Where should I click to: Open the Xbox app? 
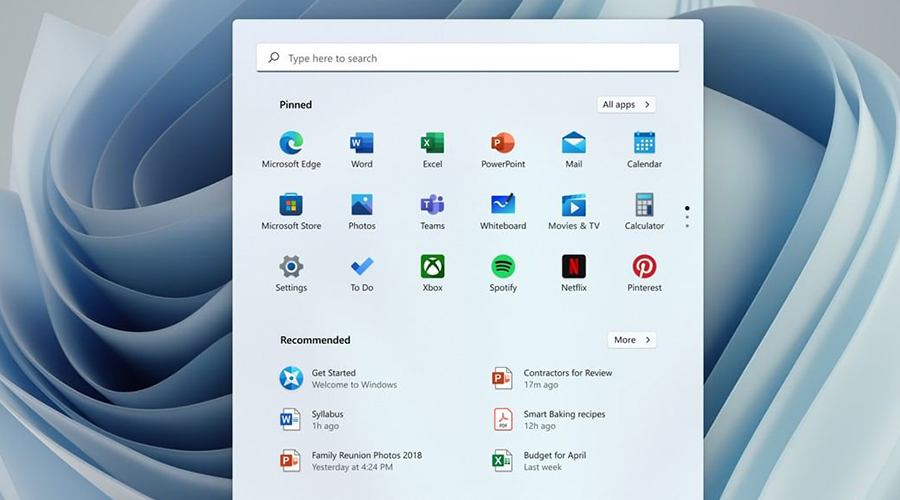tap(432, 267)
